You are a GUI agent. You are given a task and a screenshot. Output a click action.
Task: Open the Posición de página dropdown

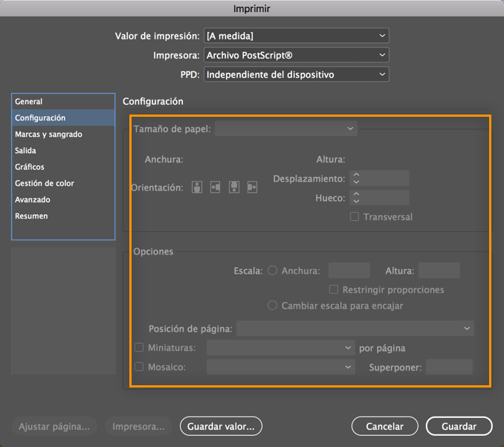pyautogui.click(x=355, y=328)
